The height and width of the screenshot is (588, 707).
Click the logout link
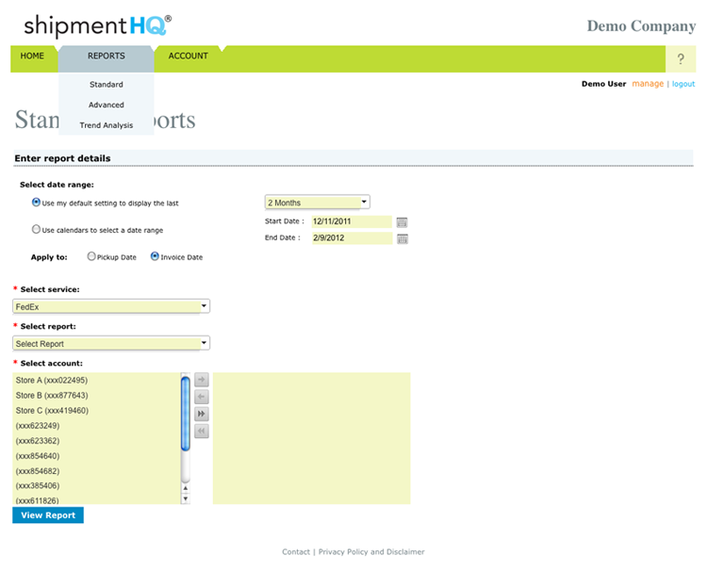coord(683,84)
